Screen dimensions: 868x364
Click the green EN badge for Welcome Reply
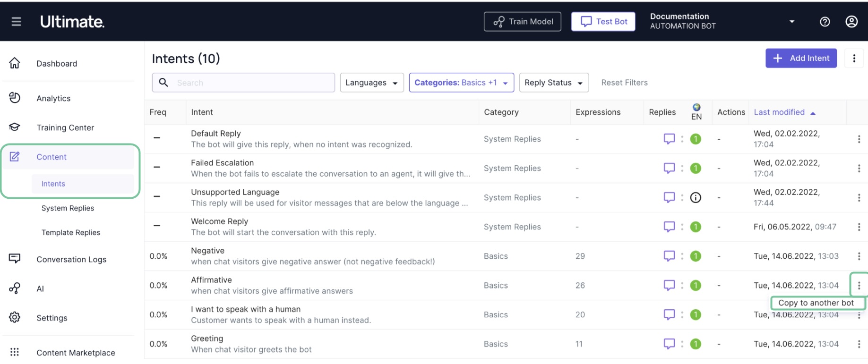click(x=696, y=227)
